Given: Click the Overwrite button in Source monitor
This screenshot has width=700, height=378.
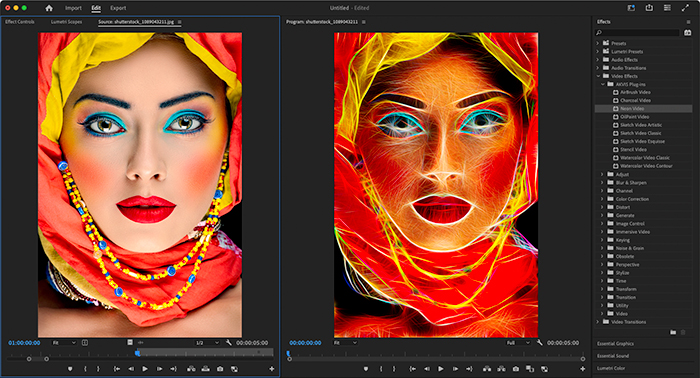Looking at the screenshot, I should [x=205, y=369].
